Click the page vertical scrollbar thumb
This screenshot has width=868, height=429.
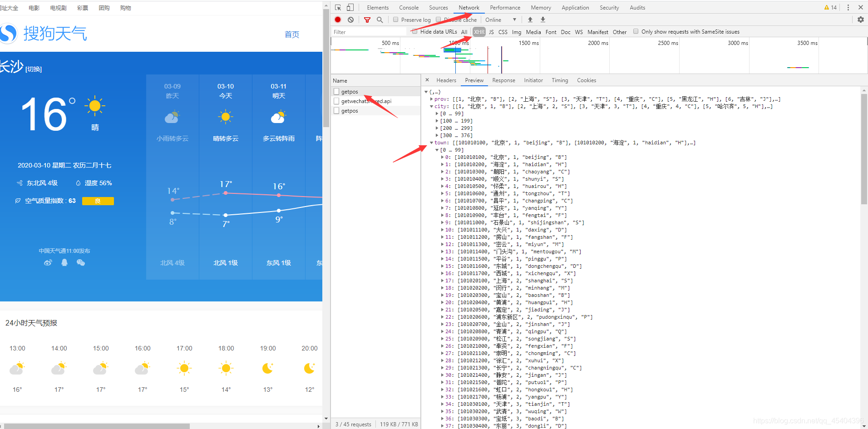coord(326,68)
